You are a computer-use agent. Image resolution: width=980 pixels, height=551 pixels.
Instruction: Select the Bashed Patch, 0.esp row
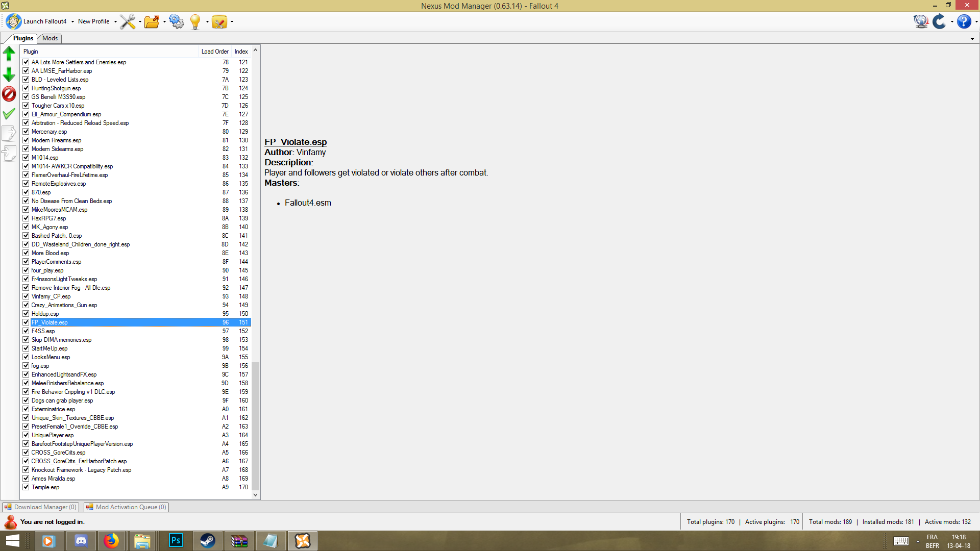click(x=136, y=236)
